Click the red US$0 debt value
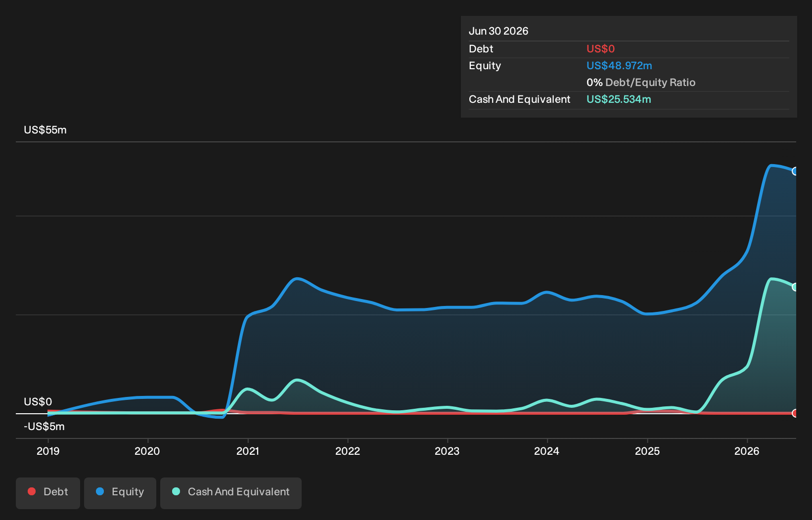Viewport: 812px width, 520px height. click(600, 49)
